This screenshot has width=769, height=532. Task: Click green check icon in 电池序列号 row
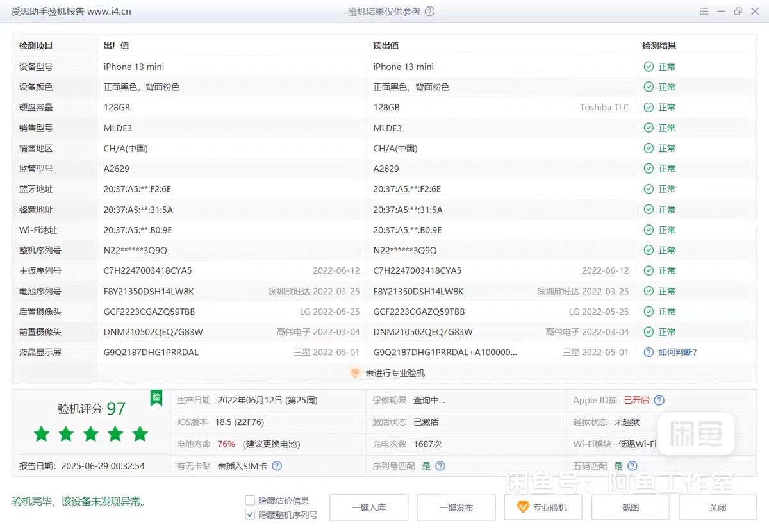pos(649,291)
